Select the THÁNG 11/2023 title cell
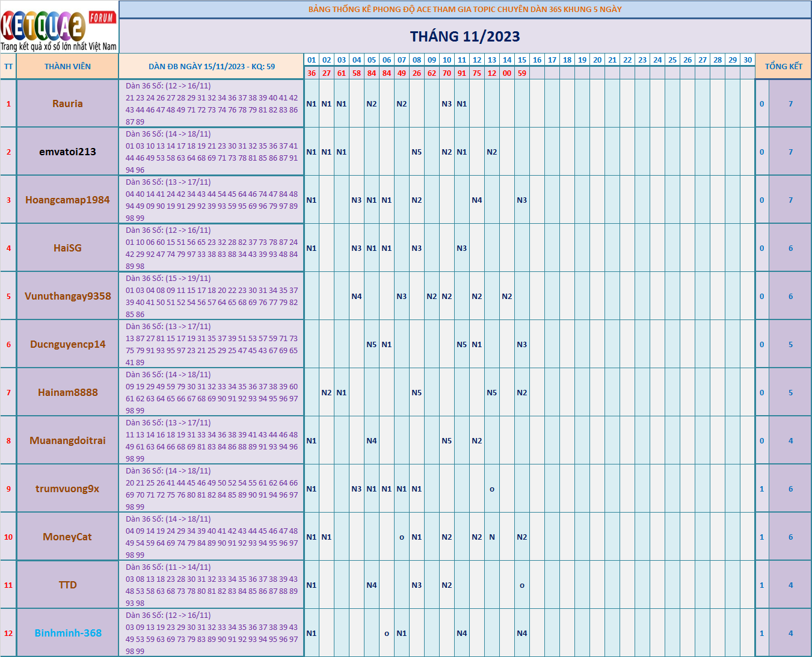This screenshot has width=812, height=657. [465, 37]
